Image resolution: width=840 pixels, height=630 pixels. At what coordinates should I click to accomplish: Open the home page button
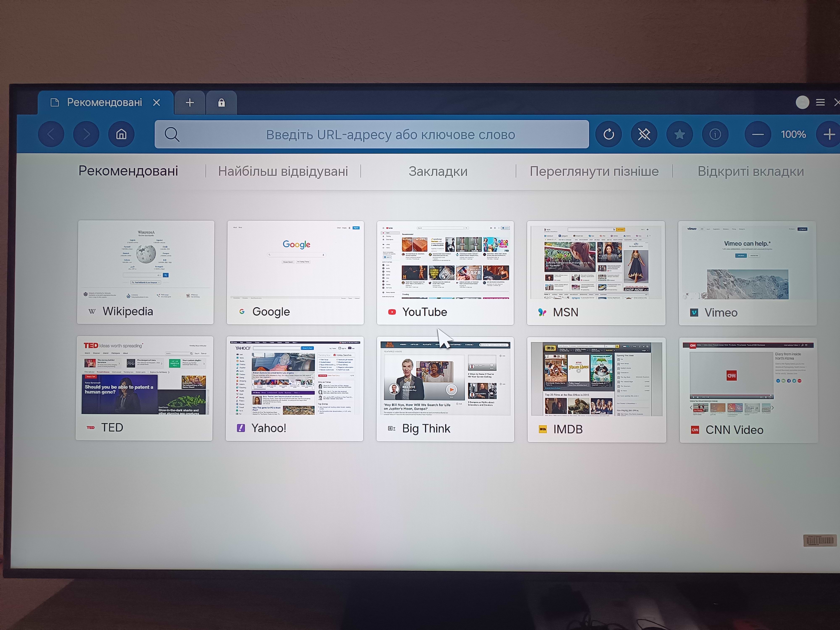(121, 134)
